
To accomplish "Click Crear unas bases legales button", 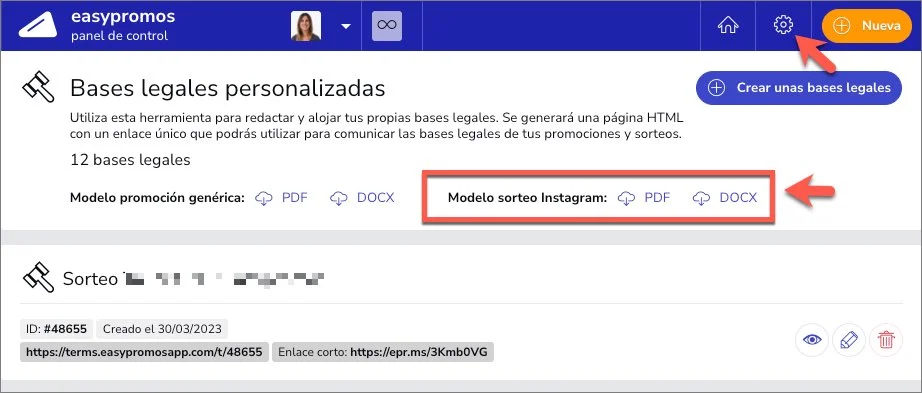I will point(799,88).
